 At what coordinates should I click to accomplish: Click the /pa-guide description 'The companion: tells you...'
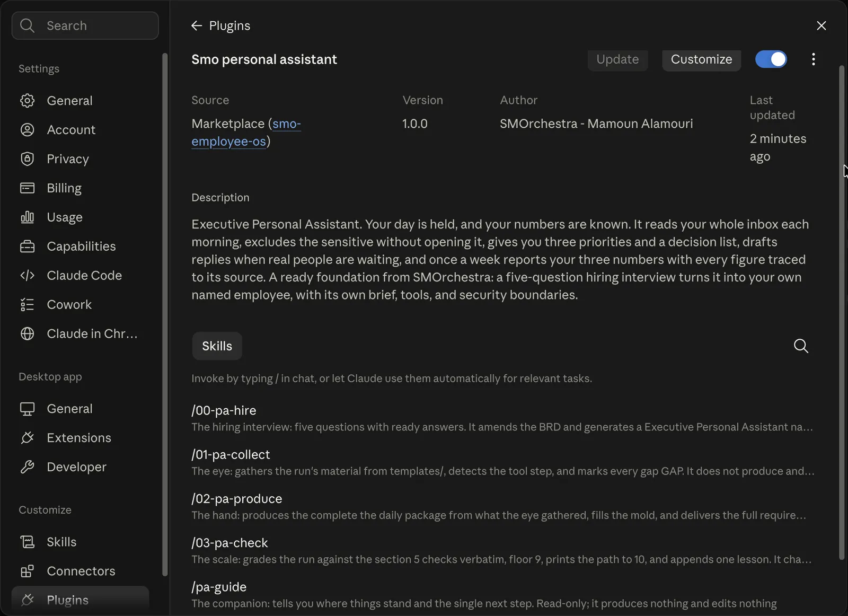click(x=484, y=603)
